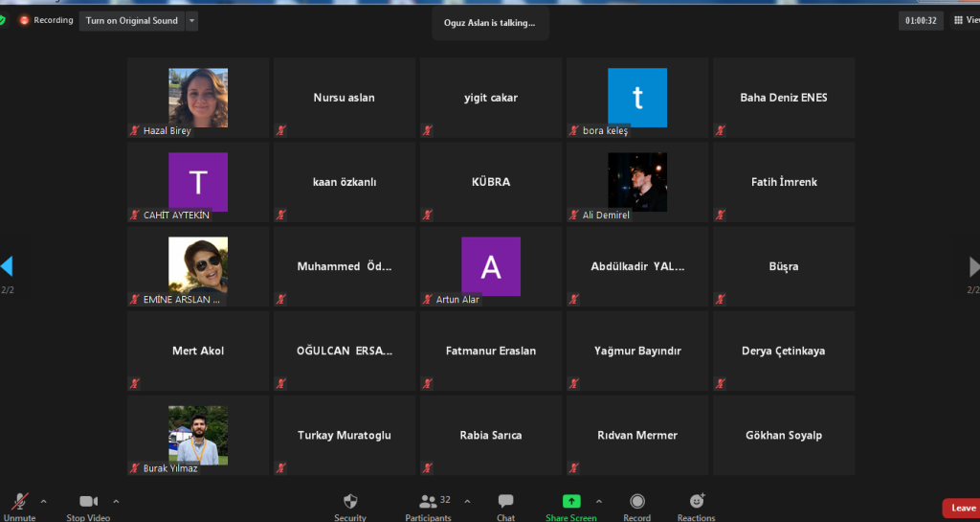The image size is (980, 522).
Task: Expand Share Screen options arrow
Action: [599, 501]
